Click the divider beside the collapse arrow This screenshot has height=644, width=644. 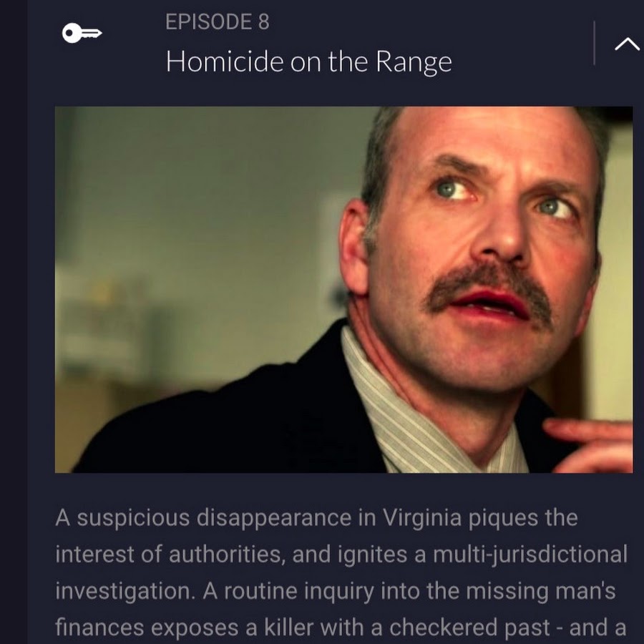[594, 43]
